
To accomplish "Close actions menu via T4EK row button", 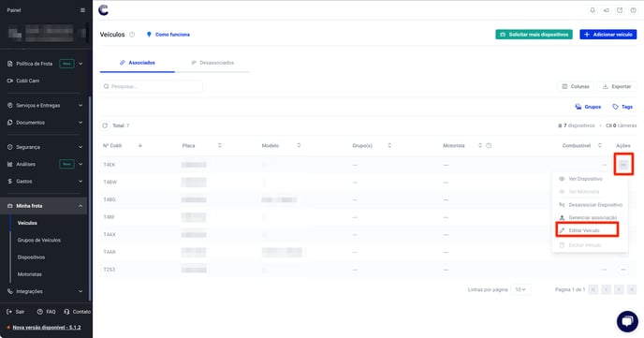I will (623, 164).
